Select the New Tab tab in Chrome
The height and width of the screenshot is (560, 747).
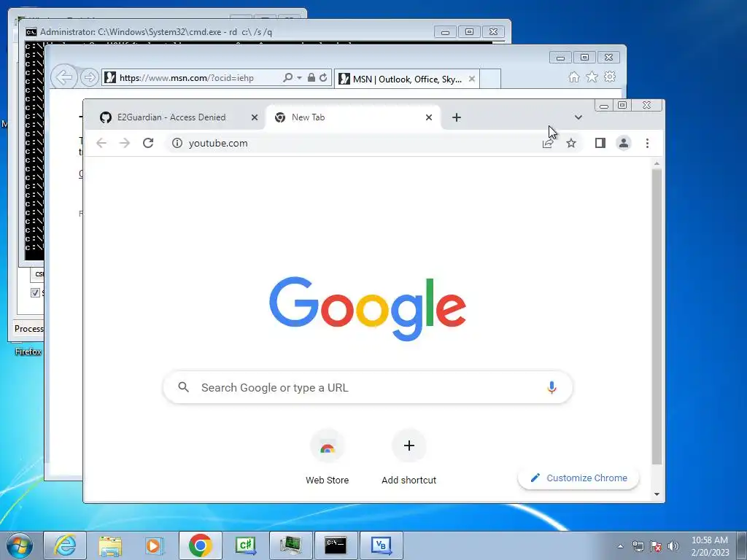(x=352, y=117)
